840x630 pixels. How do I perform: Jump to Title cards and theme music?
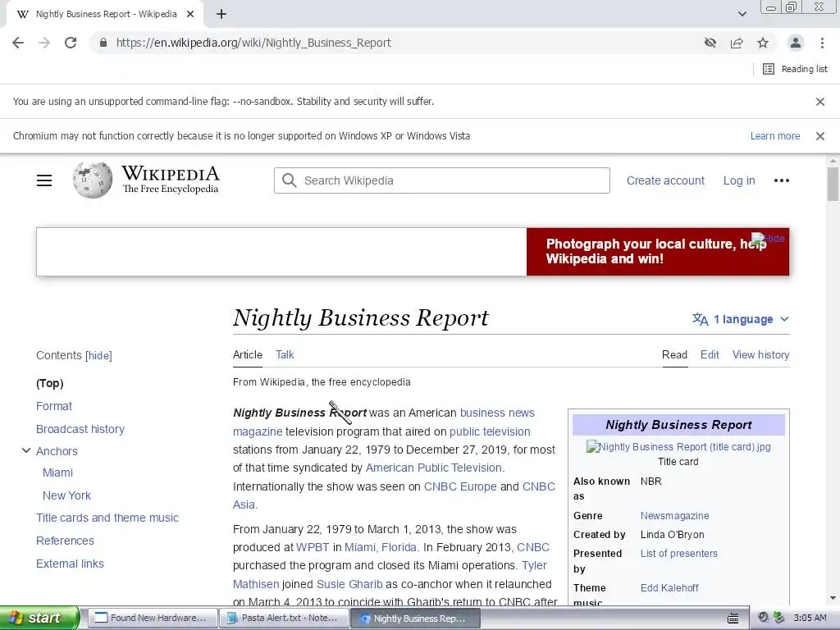pos(107,518)
